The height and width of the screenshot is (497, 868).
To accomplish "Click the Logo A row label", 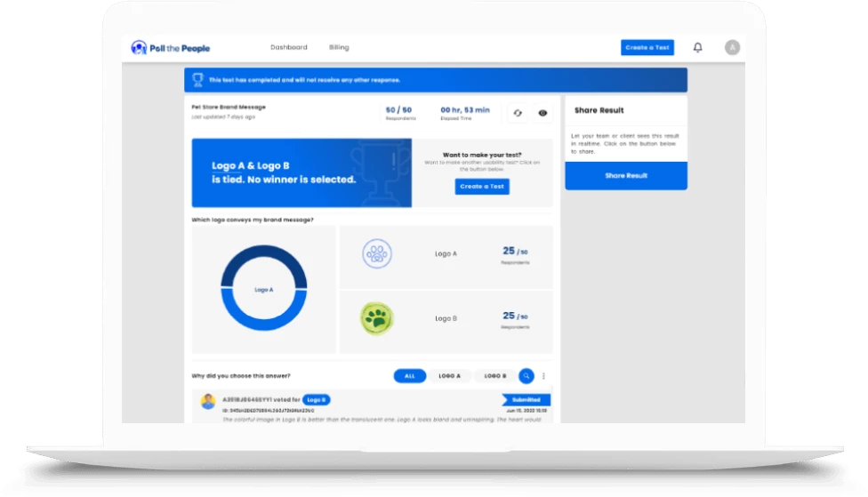I will (446, 253).
